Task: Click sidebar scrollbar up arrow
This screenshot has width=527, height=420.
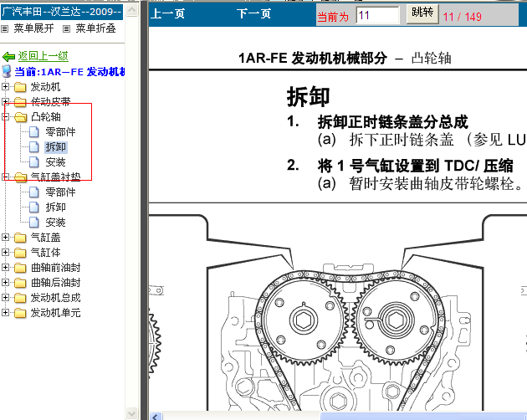Action: click(x=132, y=10)
